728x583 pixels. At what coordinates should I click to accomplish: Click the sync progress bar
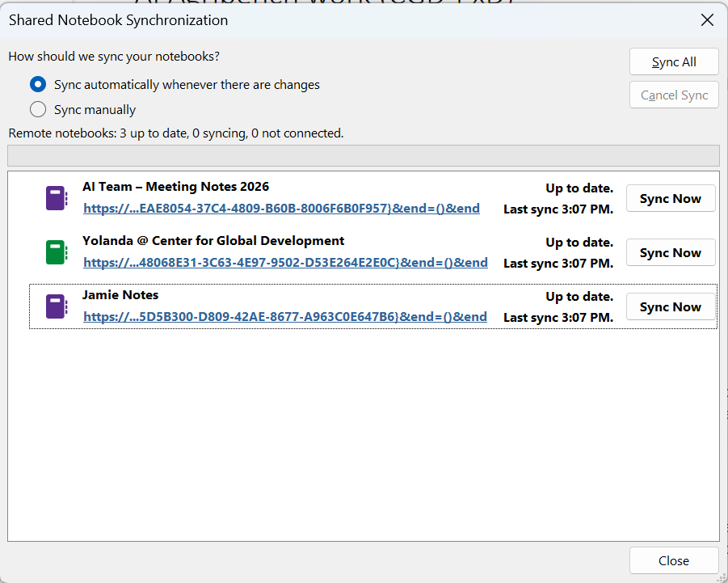pyautogui.click(x=364, y=155)
